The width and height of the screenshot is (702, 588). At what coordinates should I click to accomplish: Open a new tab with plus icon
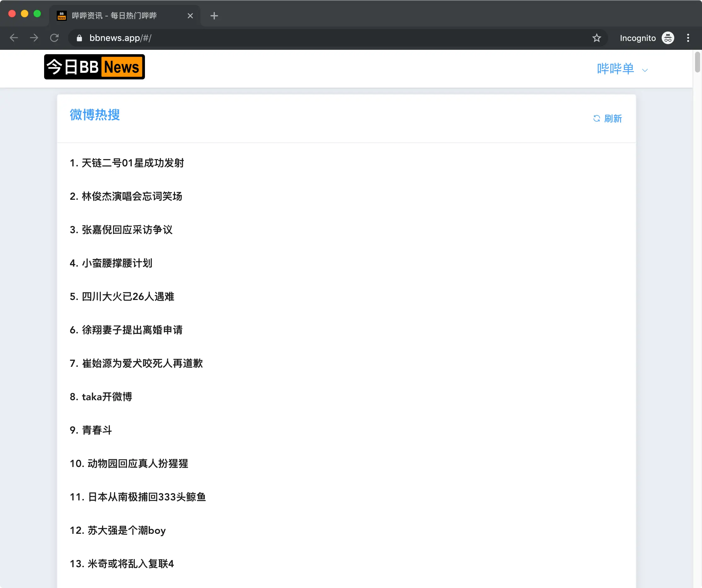coord(214,16)
